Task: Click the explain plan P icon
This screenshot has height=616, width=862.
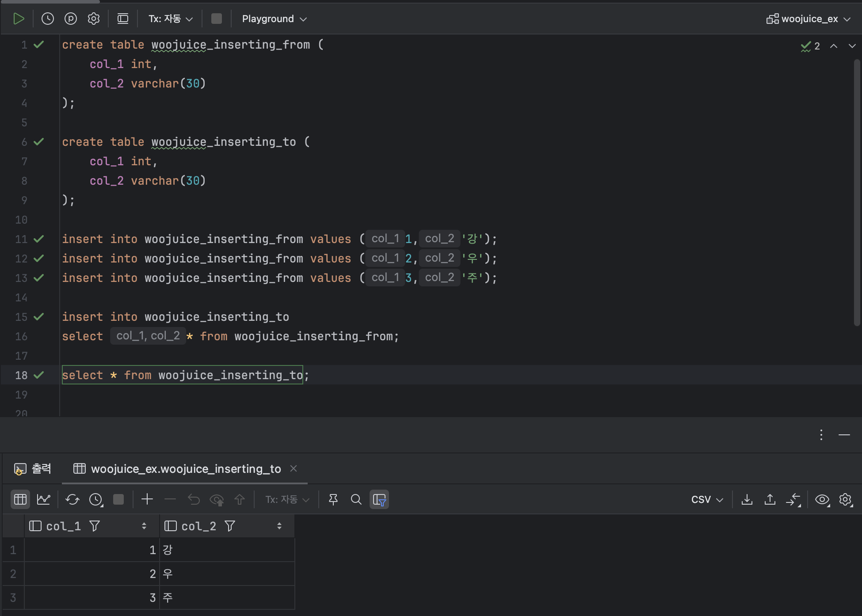Action: (71, 19)
